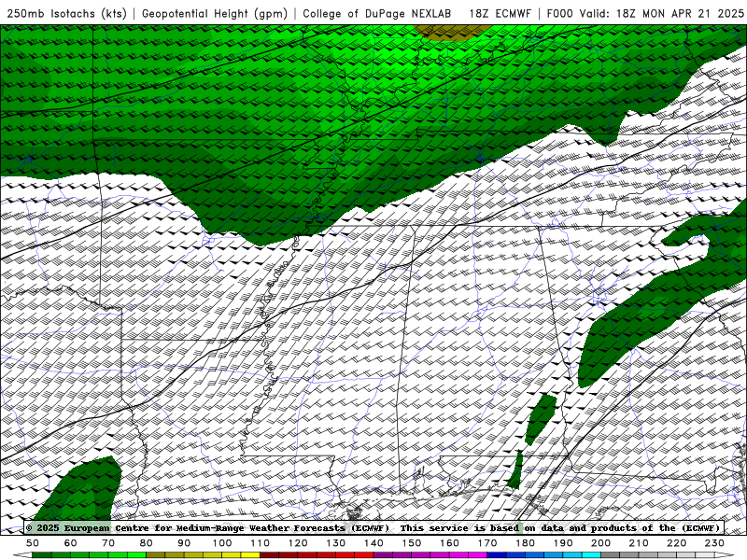Click the legend value '190'
Image resolution: width=747 pixels, height=560 pixels.
563,543
